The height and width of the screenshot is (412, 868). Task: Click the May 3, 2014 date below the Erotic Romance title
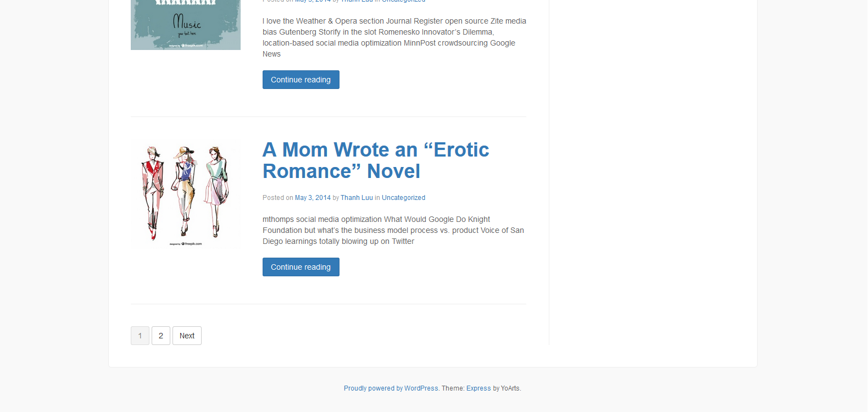click(x=313, y=198)
